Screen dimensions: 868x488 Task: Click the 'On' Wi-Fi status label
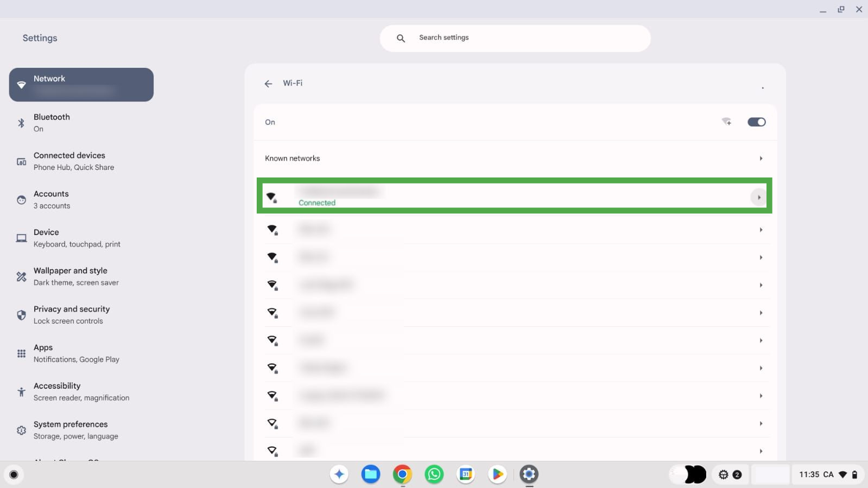(x=270, y=122)
